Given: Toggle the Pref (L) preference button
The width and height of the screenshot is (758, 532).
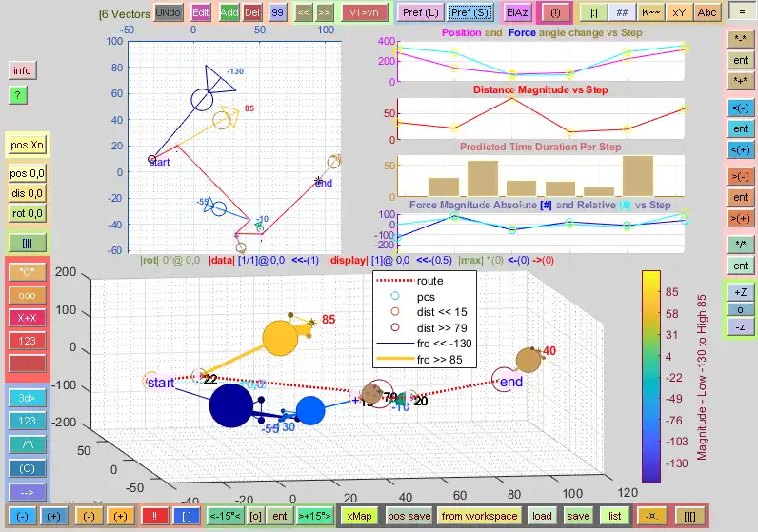Looking at the screenshot, I should point(421,13).
